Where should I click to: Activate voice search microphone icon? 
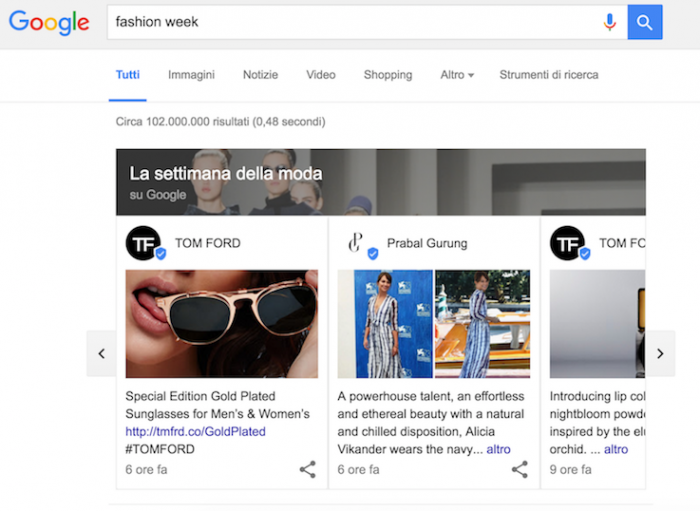609,22
